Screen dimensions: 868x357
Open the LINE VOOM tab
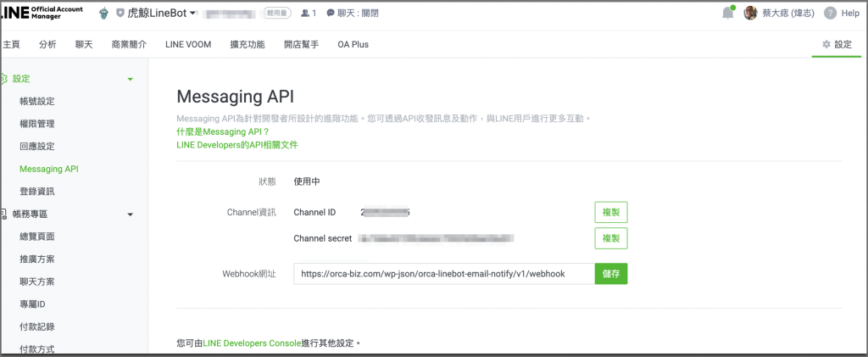pyautogui.click(x=188, y=44)
